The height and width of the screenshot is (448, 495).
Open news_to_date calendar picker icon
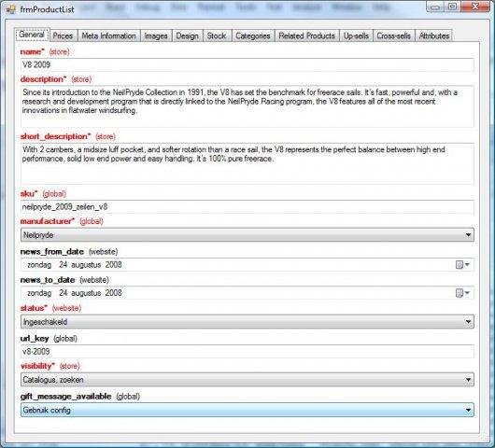click(462, 293)
